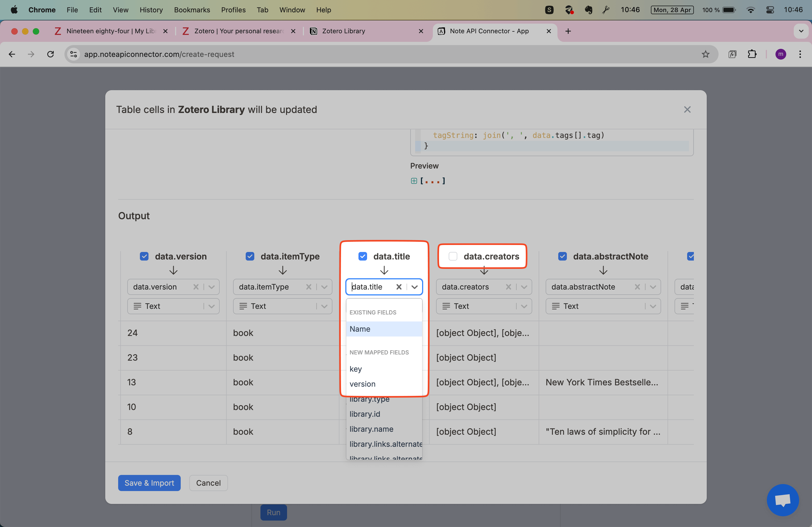Open the data.creators field dropdown

pos(524,287)
